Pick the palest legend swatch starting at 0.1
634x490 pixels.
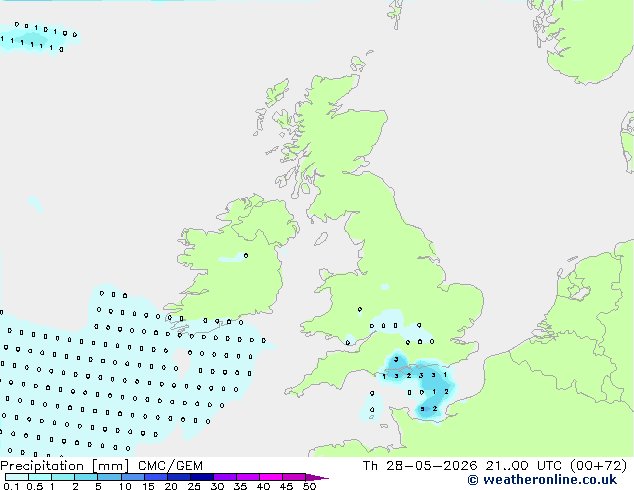17,477
